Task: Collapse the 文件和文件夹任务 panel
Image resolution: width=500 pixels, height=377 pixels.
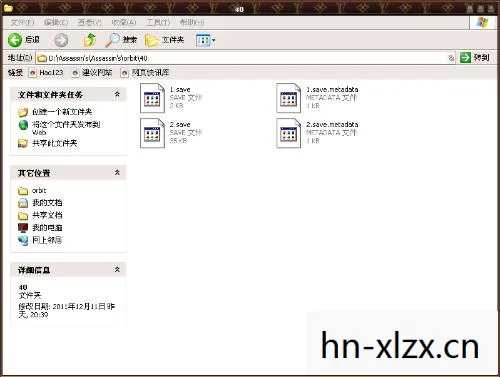Action: 117,94
